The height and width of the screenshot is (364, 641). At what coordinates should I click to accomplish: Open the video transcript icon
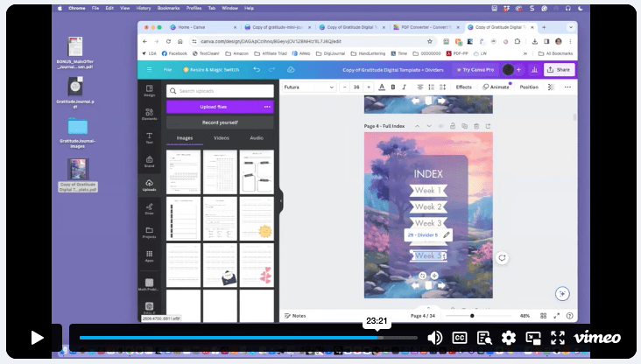tap(484, 338)
